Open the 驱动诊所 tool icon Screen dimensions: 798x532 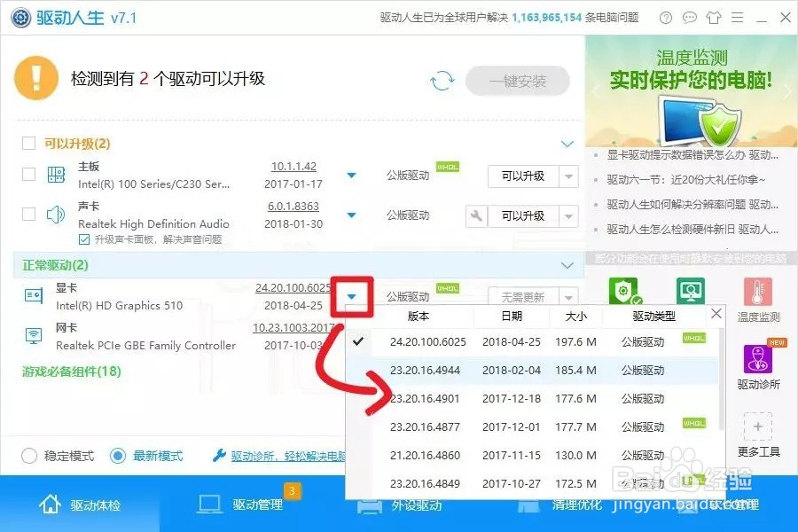(758, 358)
